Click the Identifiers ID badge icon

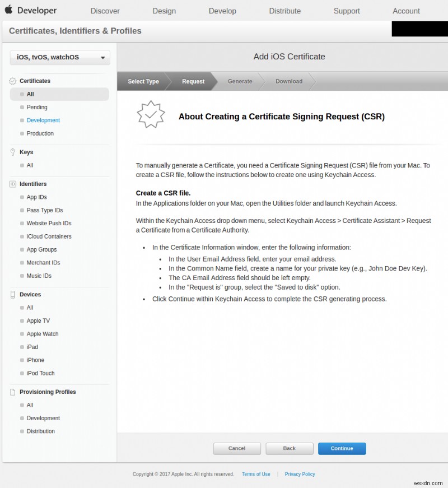pos(12,184)
